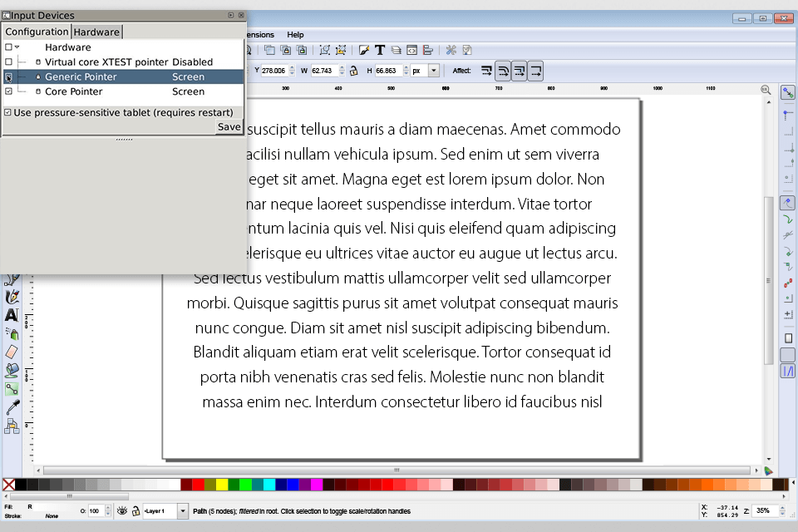Open Virtual core XTEST Disabled mode dropdown
798x532 pixels.
(x=192, y=62)
